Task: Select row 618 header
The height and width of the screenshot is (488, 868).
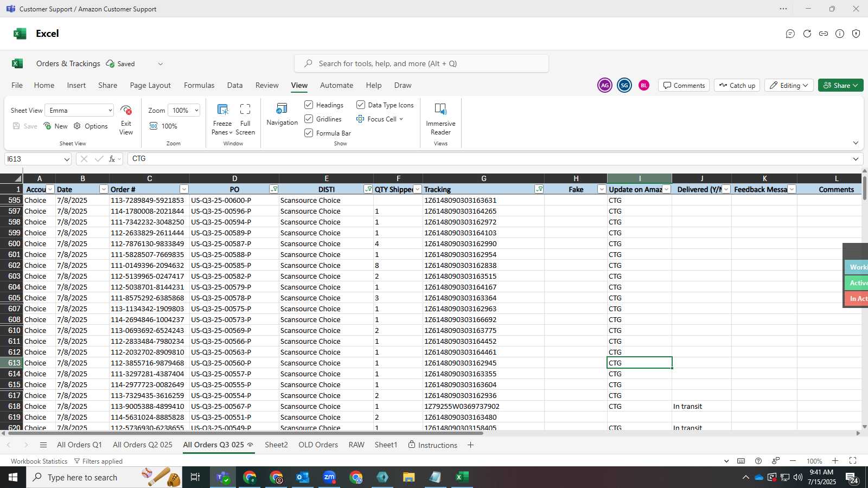Action: [x=11, y=406]
